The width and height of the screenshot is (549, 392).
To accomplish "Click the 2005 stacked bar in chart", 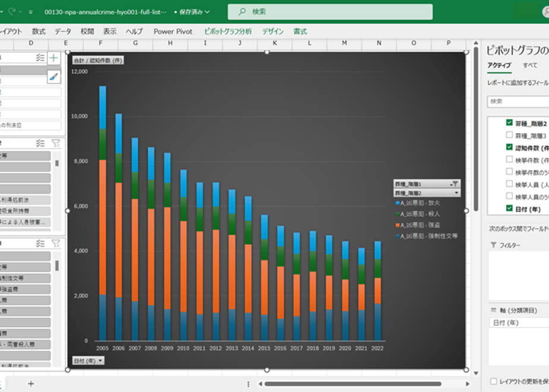I will (x=103, y=213).
